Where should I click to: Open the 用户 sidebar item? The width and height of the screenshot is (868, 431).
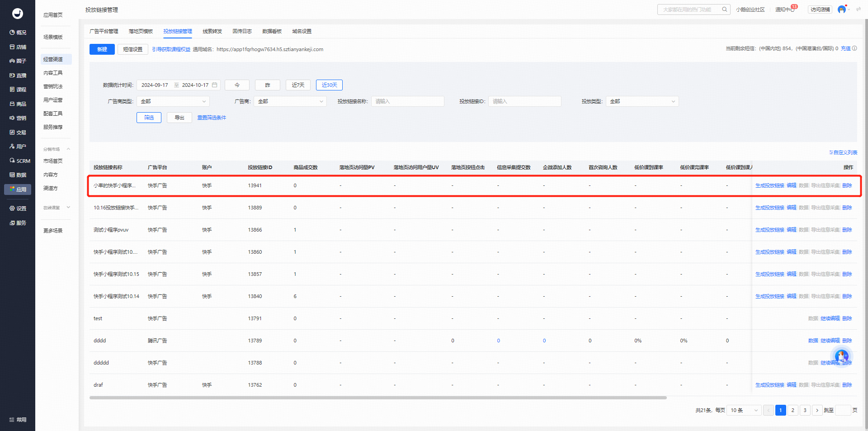point(18,147)
